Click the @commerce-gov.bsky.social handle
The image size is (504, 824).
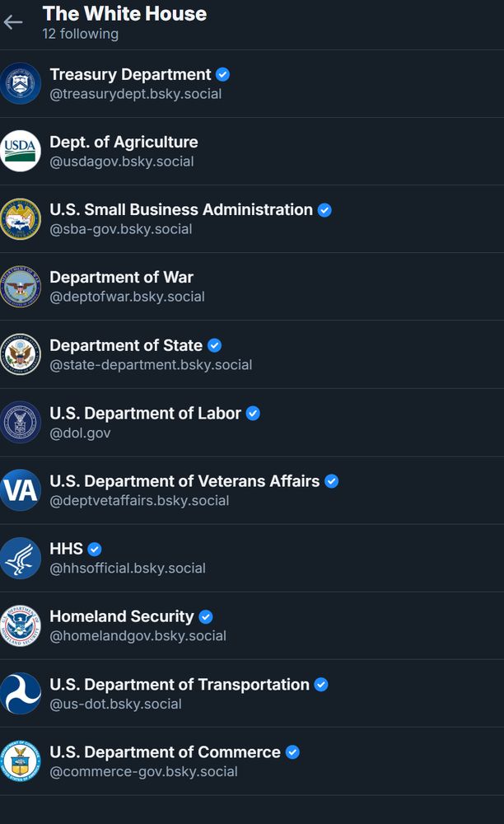144,772
